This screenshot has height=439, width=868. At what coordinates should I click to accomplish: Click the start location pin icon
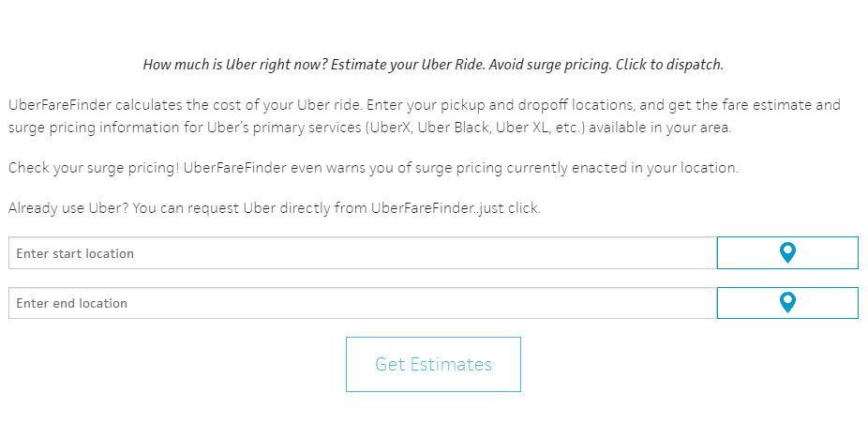[x=787, y=252]
